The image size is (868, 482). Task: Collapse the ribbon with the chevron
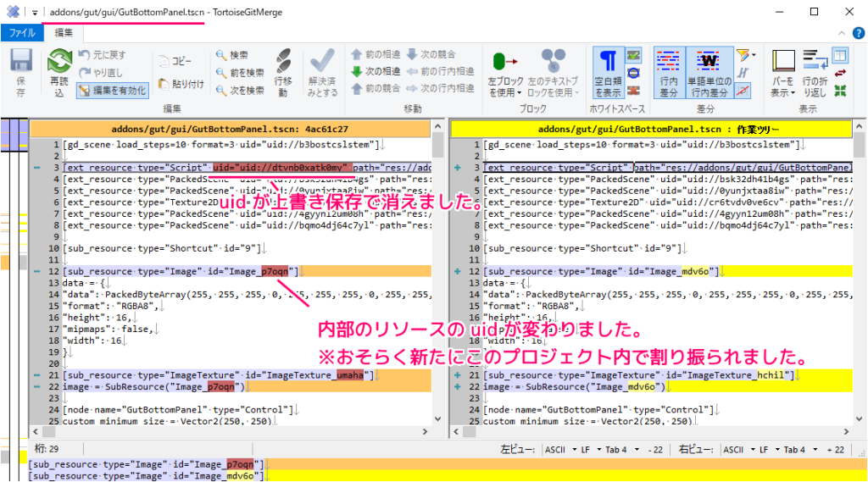pos(842,33)
